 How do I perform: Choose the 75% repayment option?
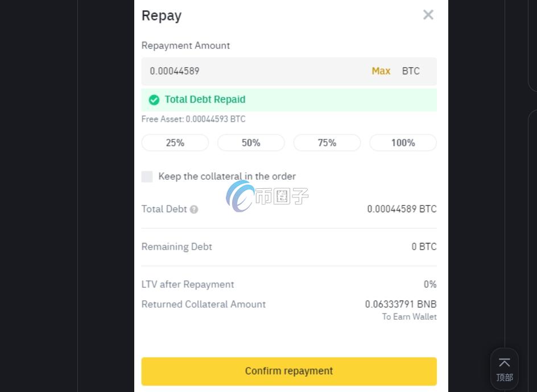(x=327, y=143)
